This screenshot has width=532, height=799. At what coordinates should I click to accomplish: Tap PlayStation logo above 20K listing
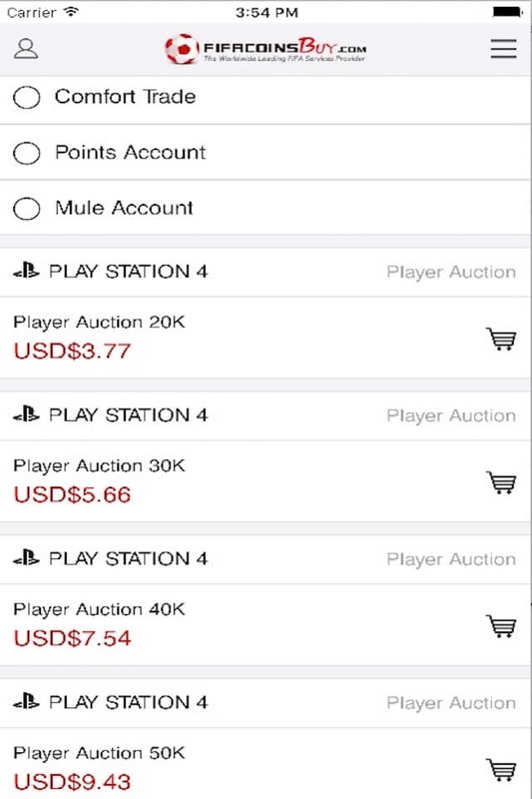27,271
